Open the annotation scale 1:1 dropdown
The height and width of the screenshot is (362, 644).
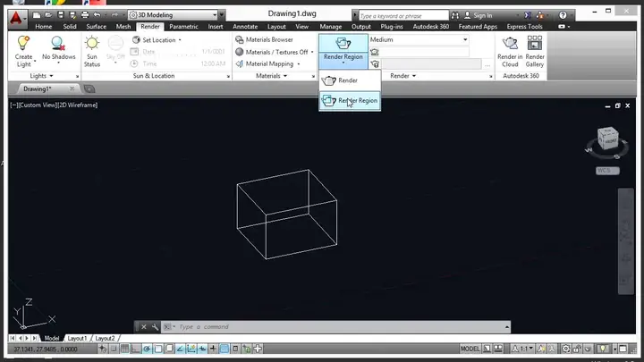point(522,349)
